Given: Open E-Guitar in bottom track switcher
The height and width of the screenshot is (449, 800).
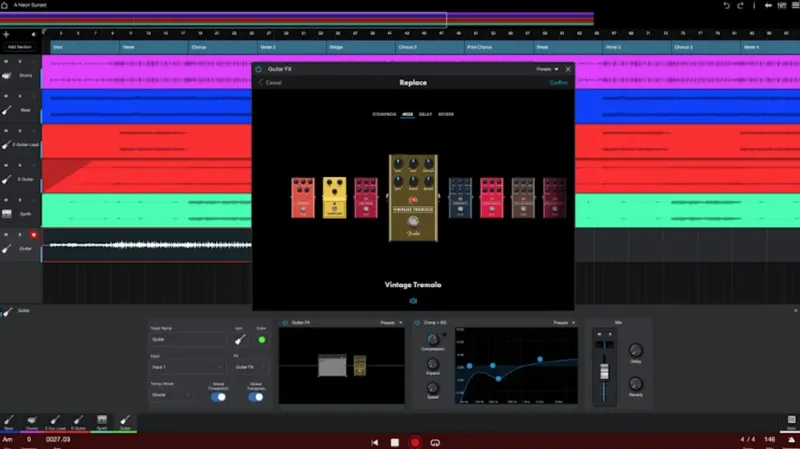Looking at the screenshot, I should point(78,422).
